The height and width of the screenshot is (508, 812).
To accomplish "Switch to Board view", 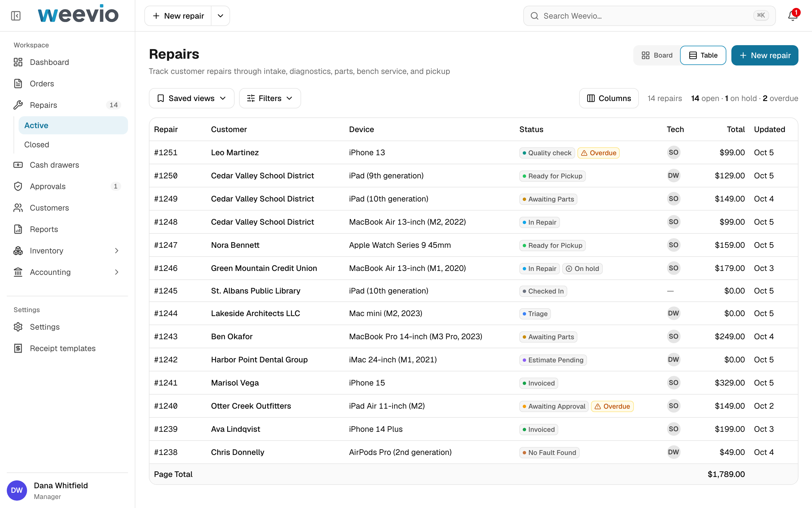I will tap(657, 55).
